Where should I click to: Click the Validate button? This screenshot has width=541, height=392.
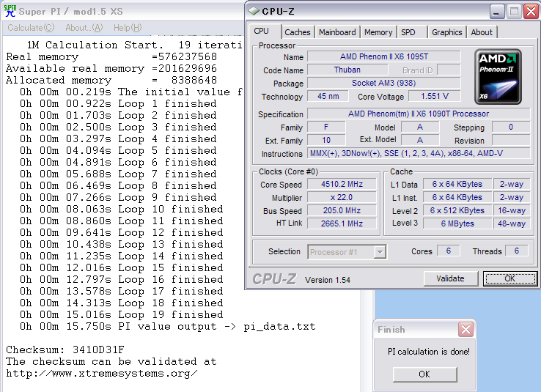pos(450,278)
